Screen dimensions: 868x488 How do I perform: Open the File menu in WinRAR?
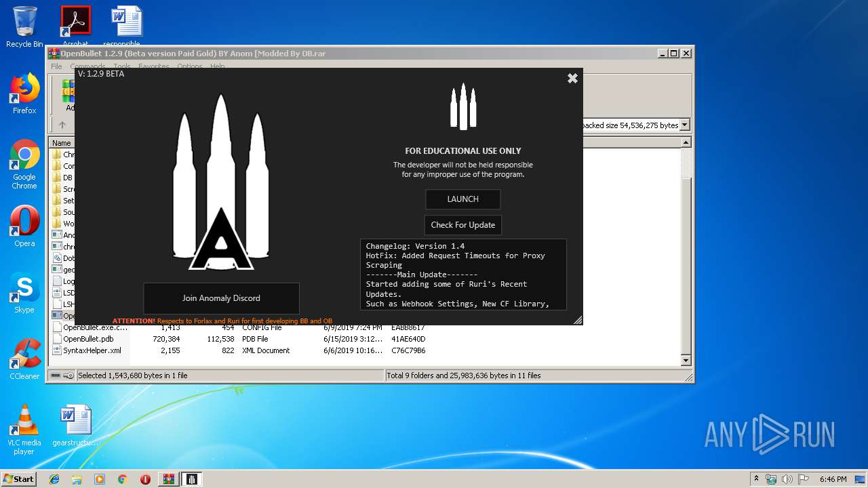pos(56,66)
